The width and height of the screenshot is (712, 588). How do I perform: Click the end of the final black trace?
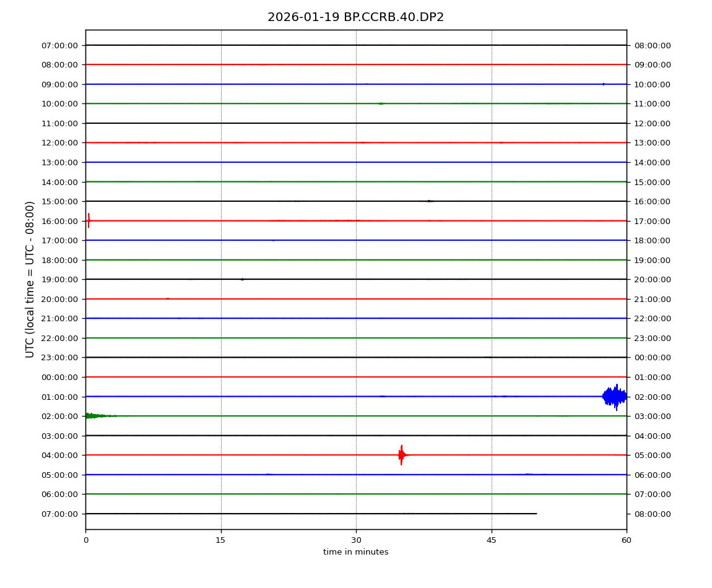coord(536,514)
